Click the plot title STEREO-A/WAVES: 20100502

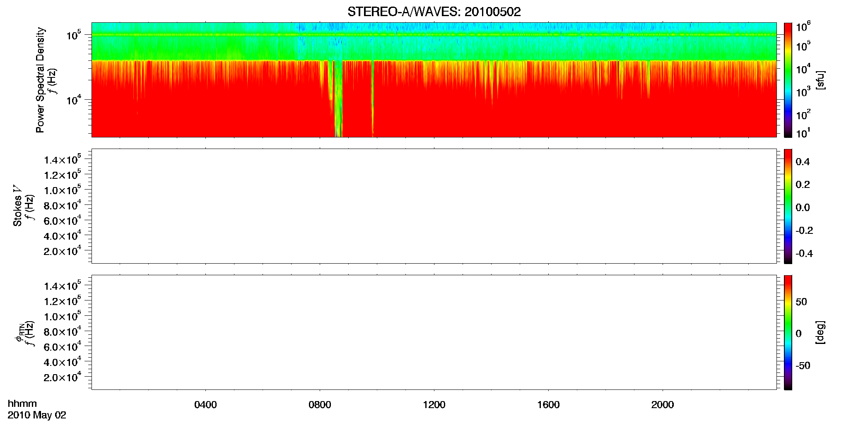434,12
